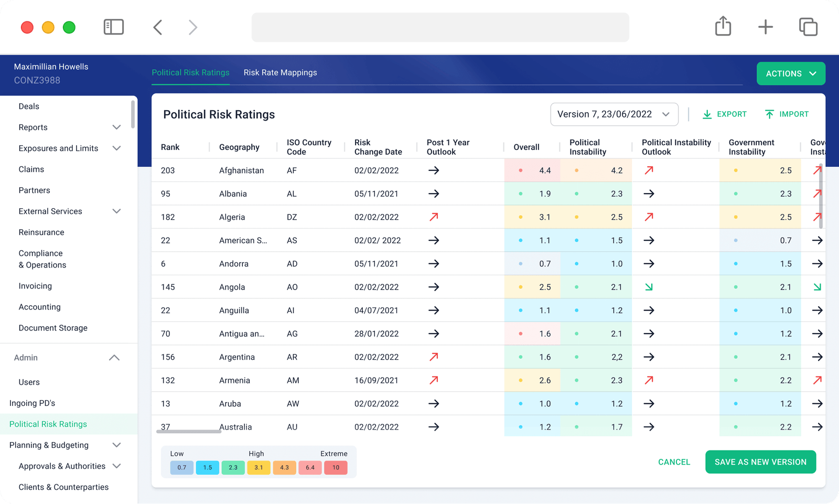This screenshot has height=504, width=839.
Task: Switch to Risk Rate Mappings tab
Action: 280,72
